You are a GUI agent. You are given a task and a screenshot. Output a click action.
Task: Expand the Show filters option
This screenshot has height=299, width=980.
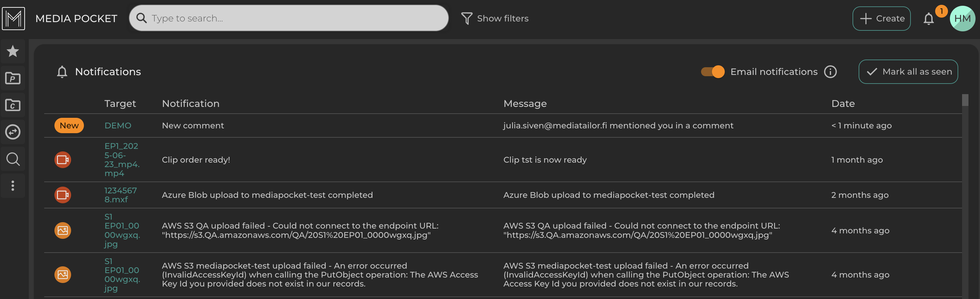(x=494, y=18)
